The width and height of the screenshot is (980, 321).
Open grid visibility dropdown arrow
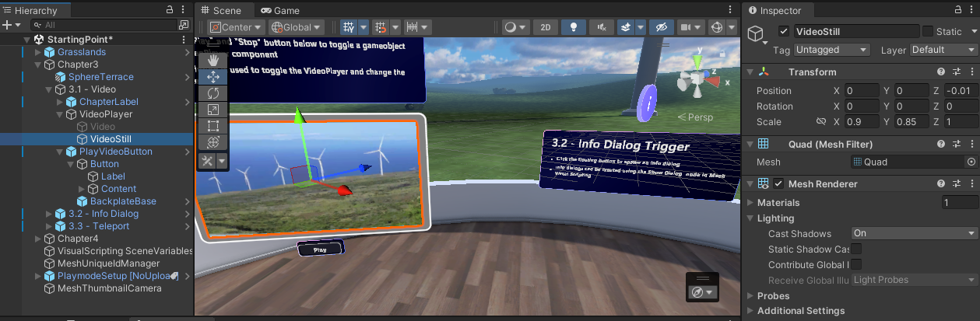364,27
